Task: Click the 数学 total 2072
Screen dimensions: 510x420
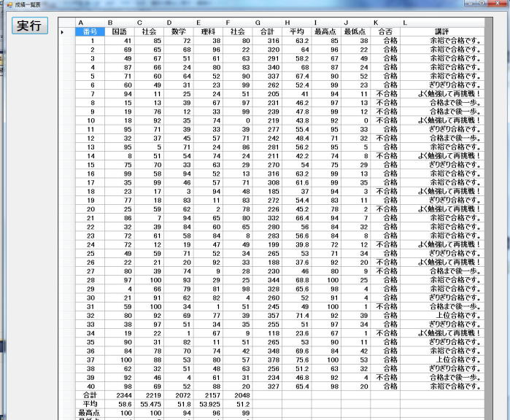Action: pos(179,395)
